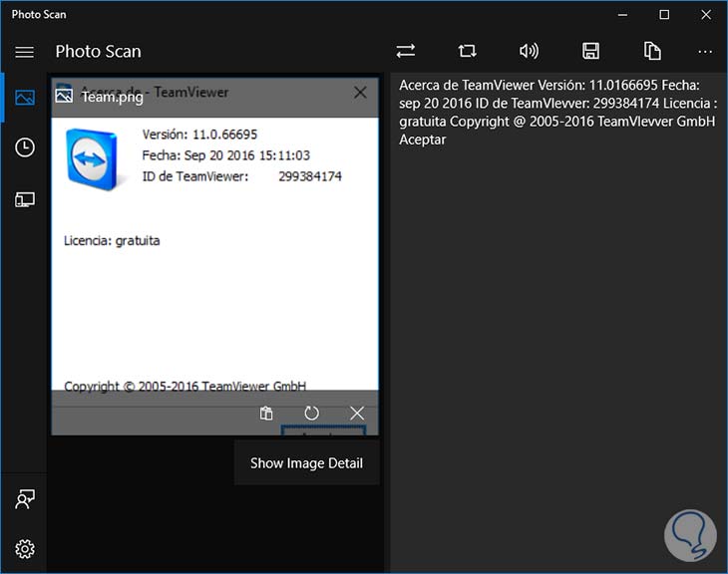Viewport: 728px width, 574px height.
Task: Click the TeamViewer logo in the image
Action: click(92, 159)
